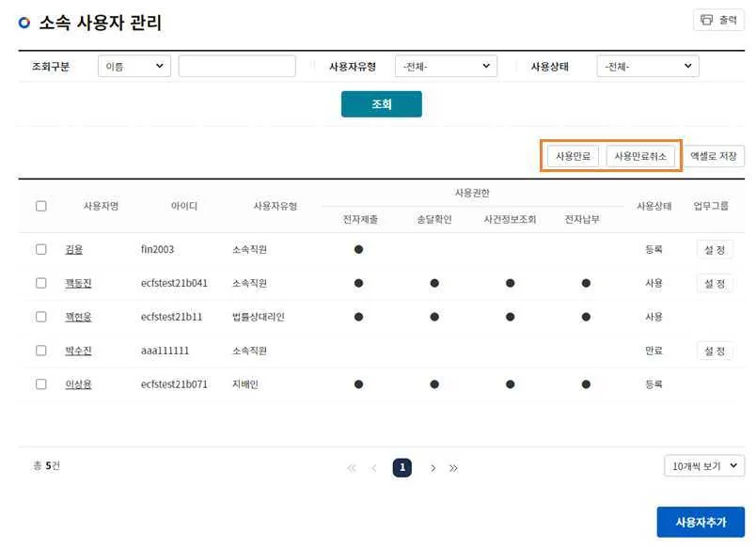
Task: Open the 조회구분 이름 dropdown
Action: (x=134, y=66)
